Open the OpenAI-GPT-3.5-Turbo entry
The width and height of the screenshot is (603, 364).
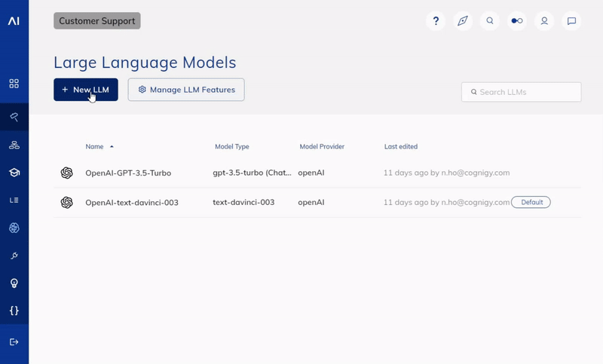click(128, 173)
